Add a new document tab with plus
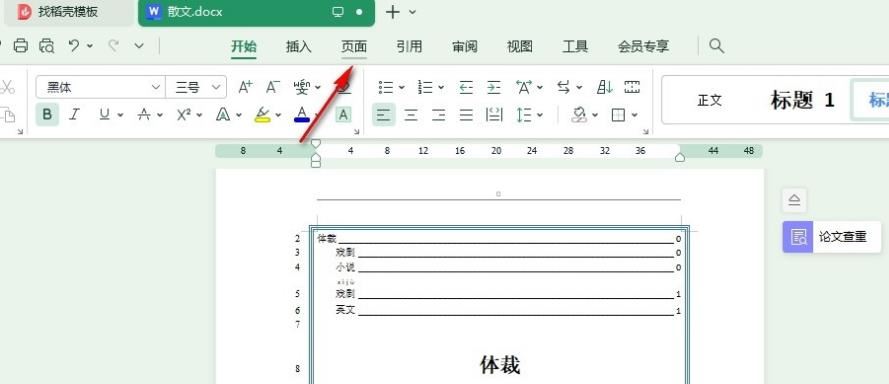 pos(392,12)
